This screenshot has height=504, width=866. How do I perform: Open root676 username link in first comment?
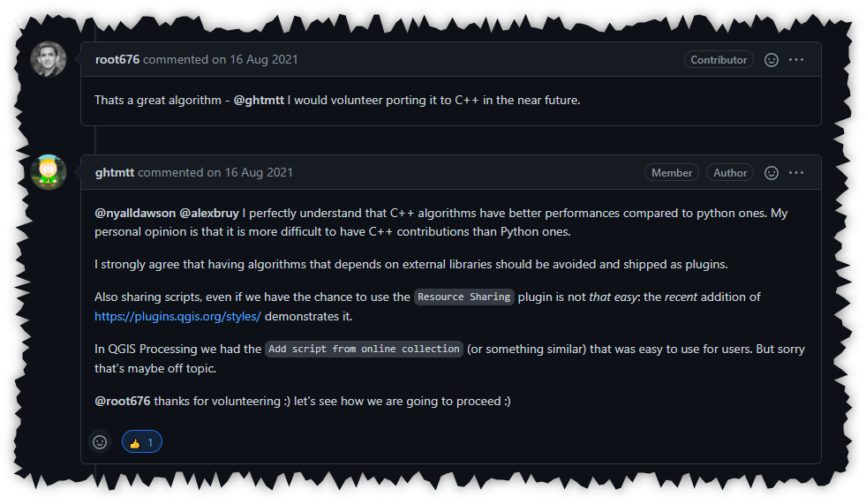117,60
